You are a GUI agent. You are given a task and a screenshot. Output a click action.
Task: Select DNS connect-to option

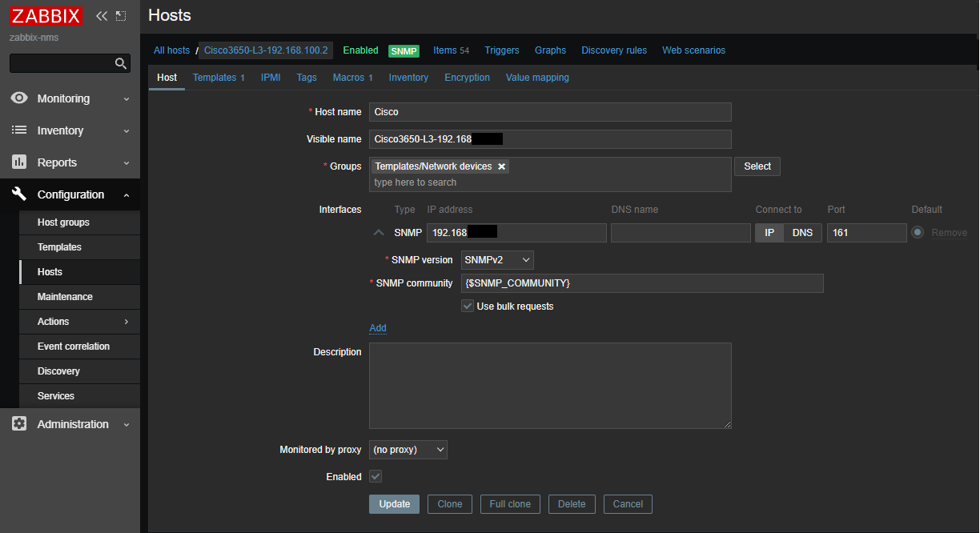coord(802,233)
